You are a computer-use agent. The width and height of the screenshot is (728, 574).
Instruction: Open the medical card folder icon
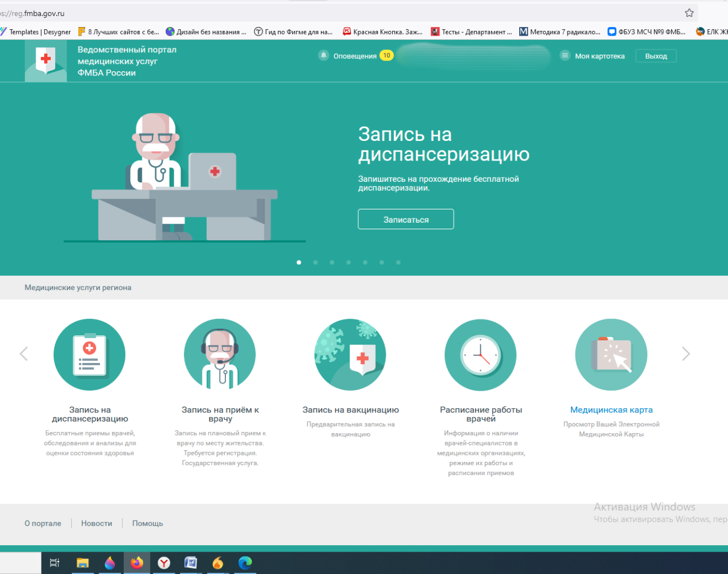(x=611, y=354)
